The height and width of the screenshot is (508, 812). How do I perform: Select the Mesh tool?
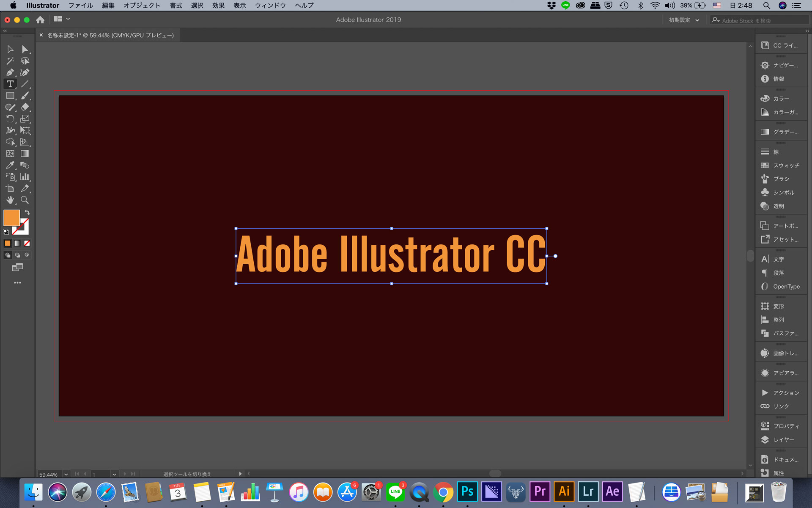click(x=10, y=154)
